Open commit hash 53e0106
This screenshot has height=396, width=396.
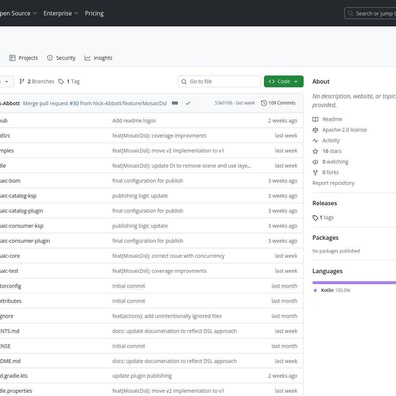point(223,103)
